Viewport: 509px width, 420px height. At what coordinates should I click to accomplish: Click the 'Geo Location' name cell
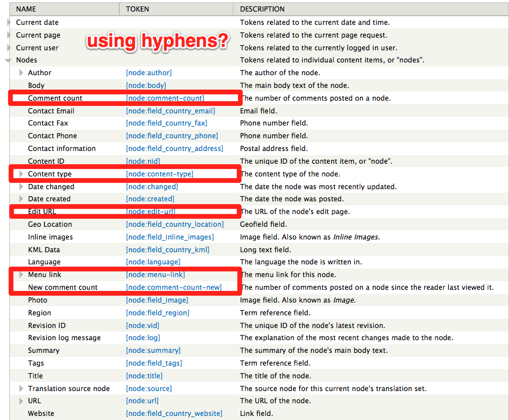pos(50,224)
